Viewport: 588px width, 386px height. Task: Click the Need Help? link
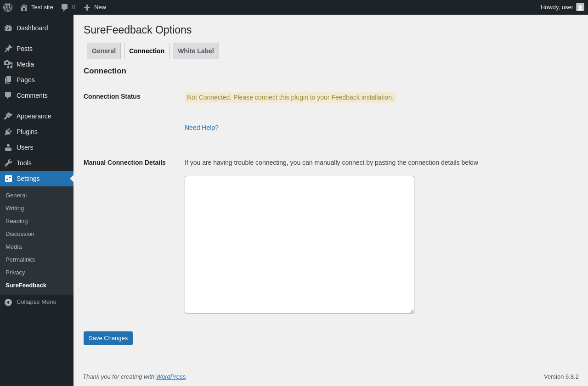(202, 128)
